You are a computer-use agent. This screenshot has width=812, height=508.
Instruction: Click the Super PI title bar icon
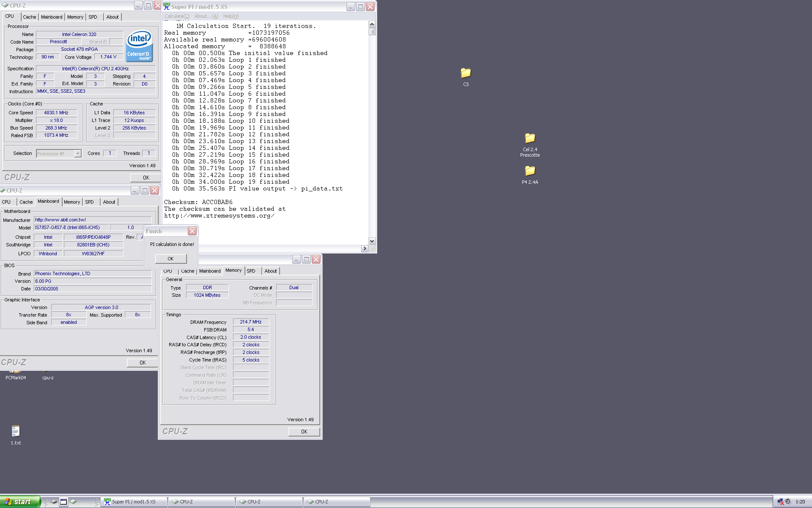point(167,6)
